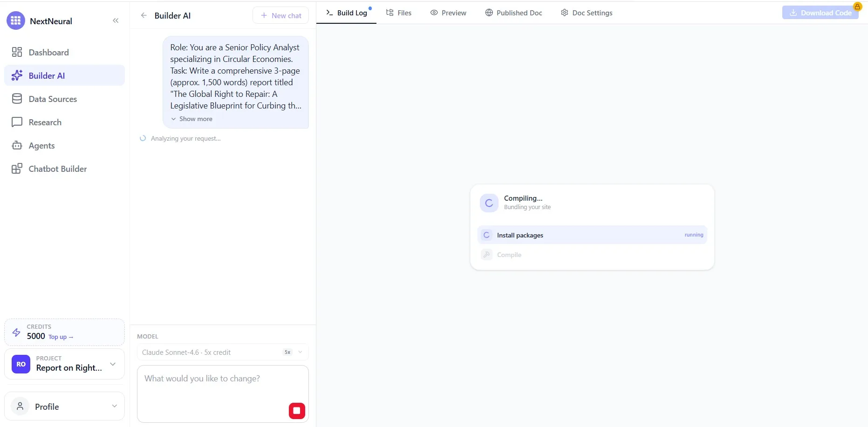Click the Research chat bubble icon

click(17, 122)
